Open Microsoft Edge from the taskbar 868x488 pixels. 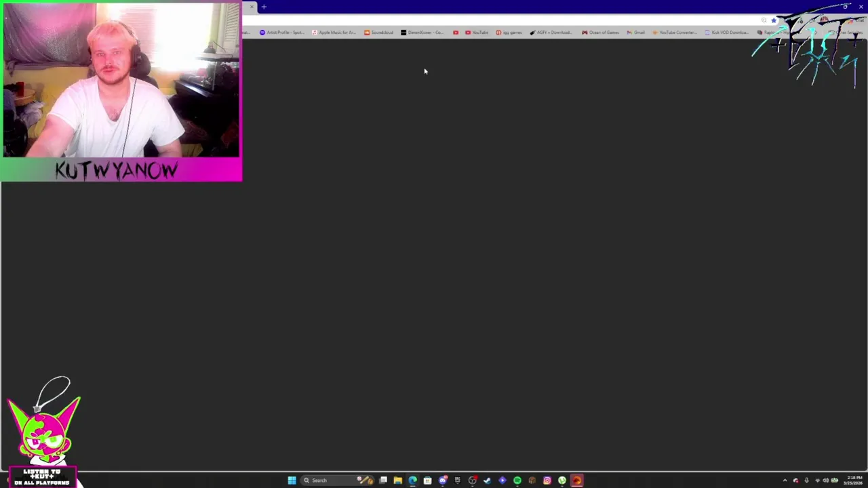(x=413, y=481)
